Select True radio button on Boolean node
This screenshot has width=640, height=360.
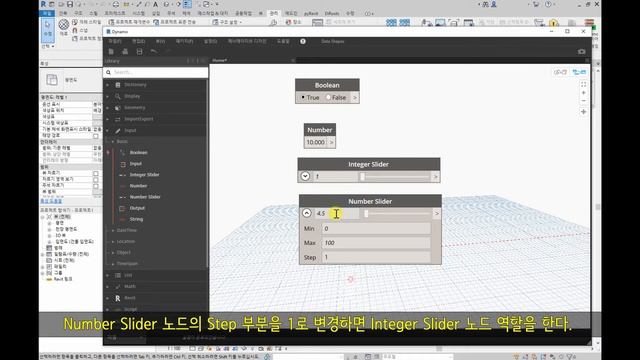303,98
